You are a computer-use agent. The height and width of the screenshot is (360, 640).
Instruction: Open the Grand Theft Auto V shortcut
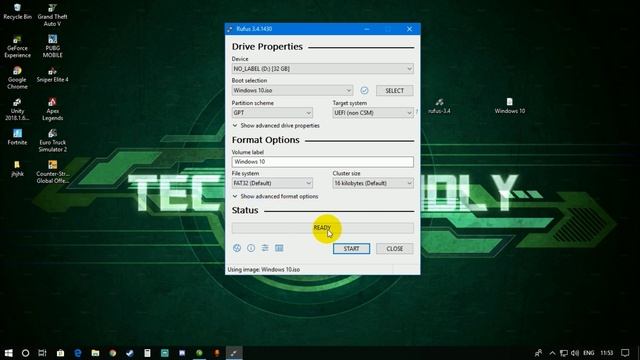[x=52, y=16]
